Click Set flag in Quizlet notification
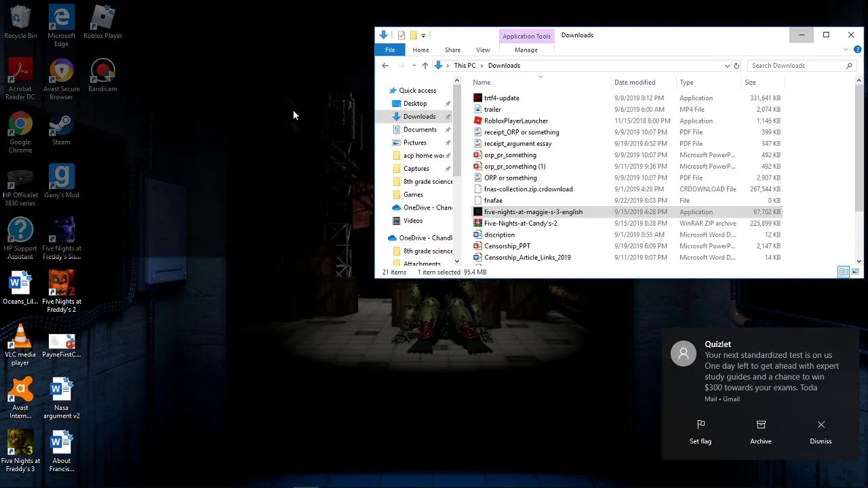 (x=701, y=432)
